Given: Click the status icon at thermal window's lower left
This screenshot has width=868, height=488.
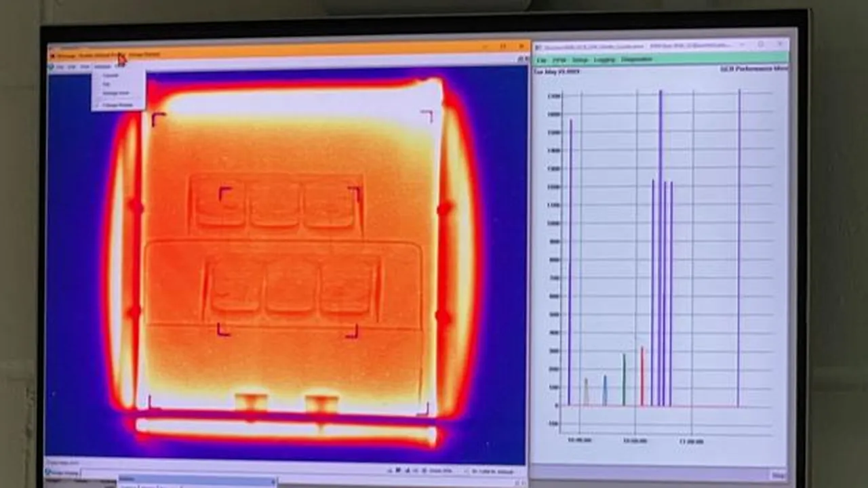Looking at the screenshot, I should 48,472.
